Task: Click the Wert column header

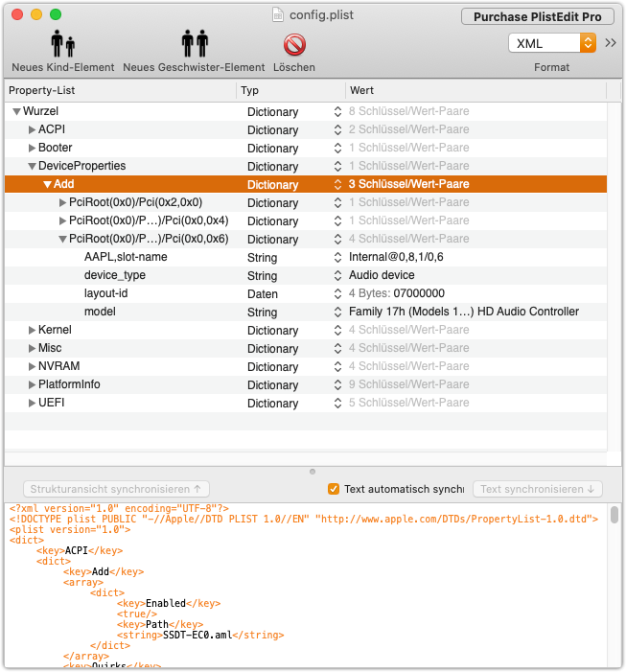Action: [476, 90]
